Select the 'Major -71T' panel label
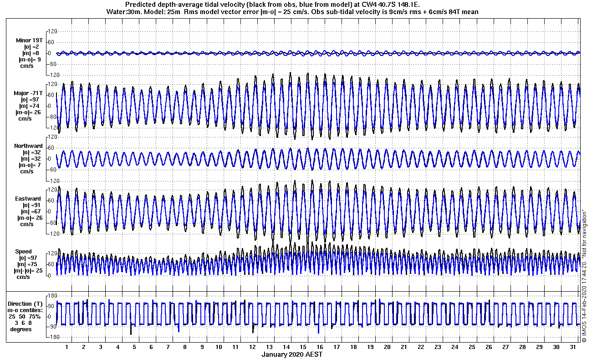 click(28, 93)
